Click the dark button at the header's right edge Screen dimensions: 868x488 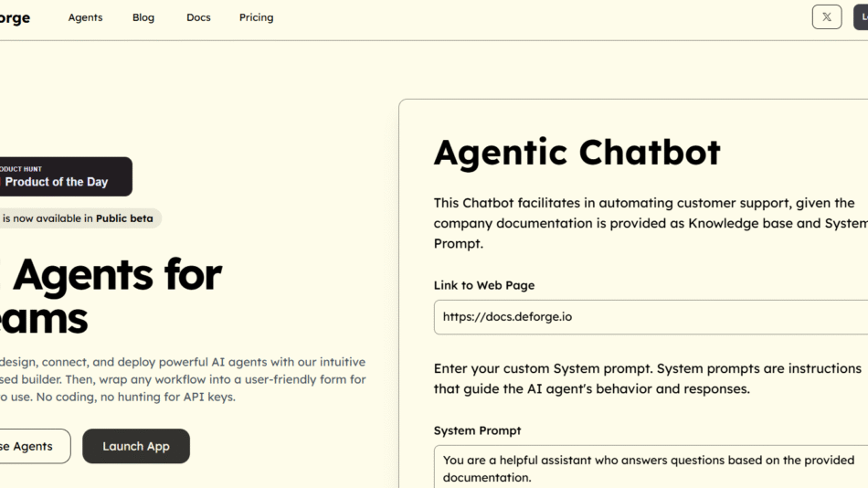click(861, 17)
